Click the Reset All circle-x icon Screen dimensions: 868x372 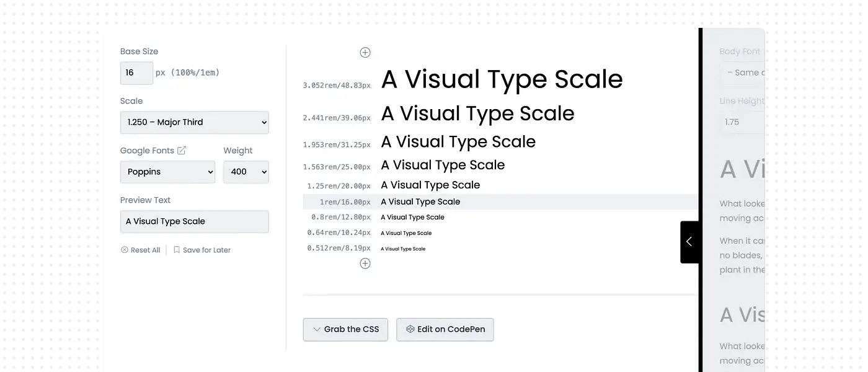(125, 250)
